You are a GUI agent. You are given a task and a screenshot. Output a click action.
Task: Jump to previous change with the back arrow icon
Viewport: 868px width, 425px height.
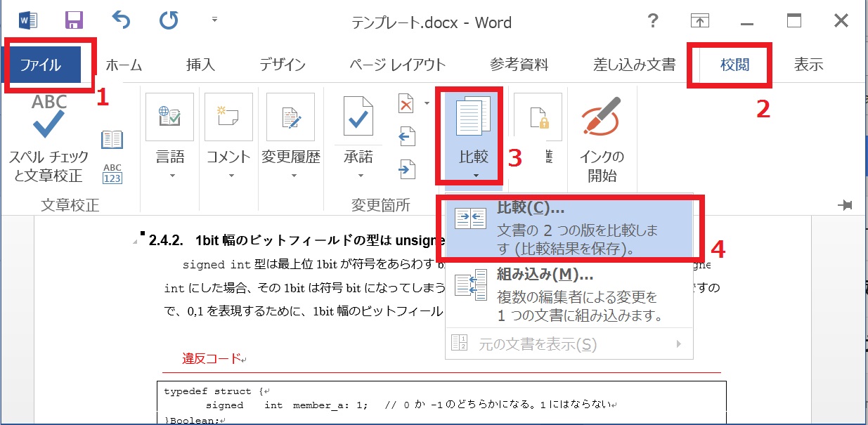point(406,136)
